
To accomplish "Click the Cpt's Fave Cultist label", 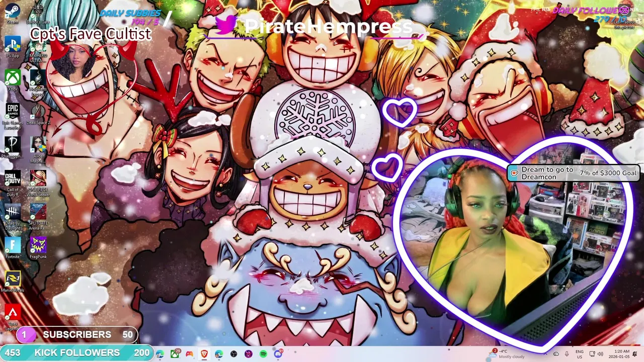I will tap(91, 34).
